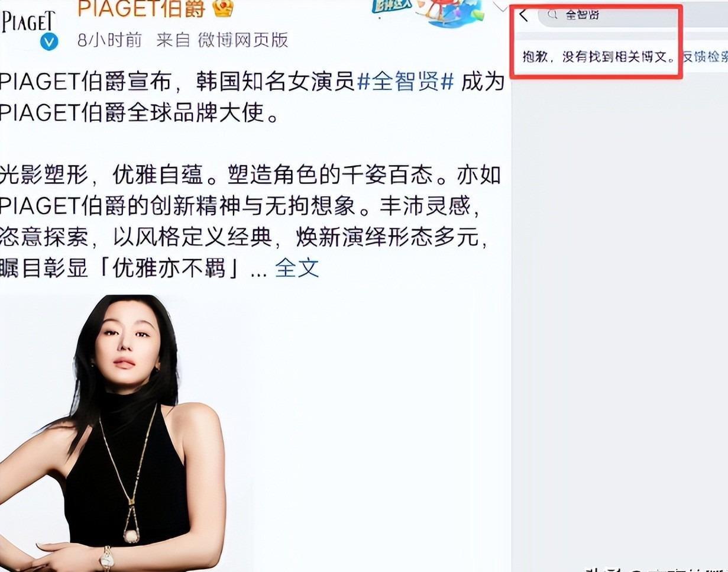Click the magnifier icon in search bar
Viewport: 728px width, 572px height.
click(x=552, y=15)
